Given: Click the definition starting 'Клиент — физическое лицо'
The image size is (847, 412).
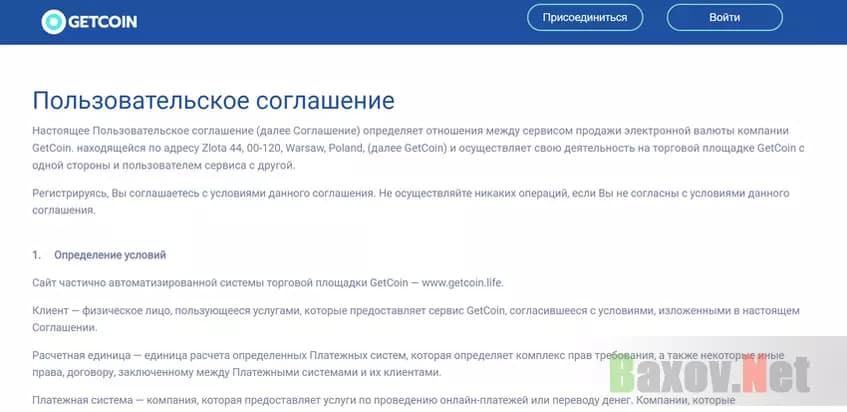Looking at the screenshot, I should point(415,319).
